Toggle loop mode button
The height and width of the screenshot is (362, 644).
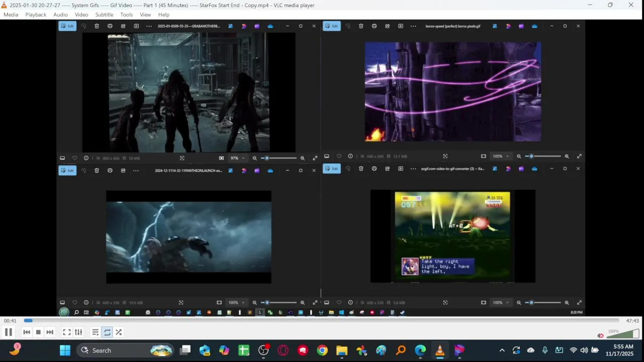[x=107, y=332]
